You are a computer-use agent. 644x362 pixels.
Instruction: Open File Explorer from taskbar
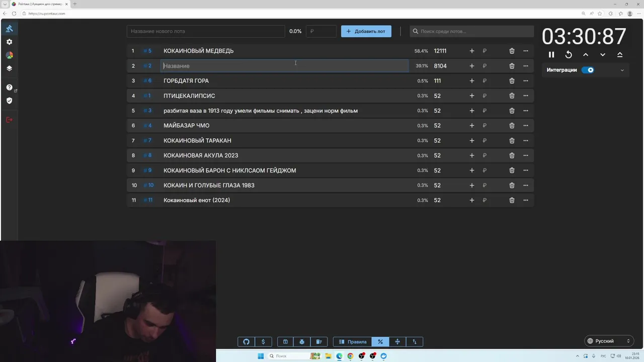[328, 356]
